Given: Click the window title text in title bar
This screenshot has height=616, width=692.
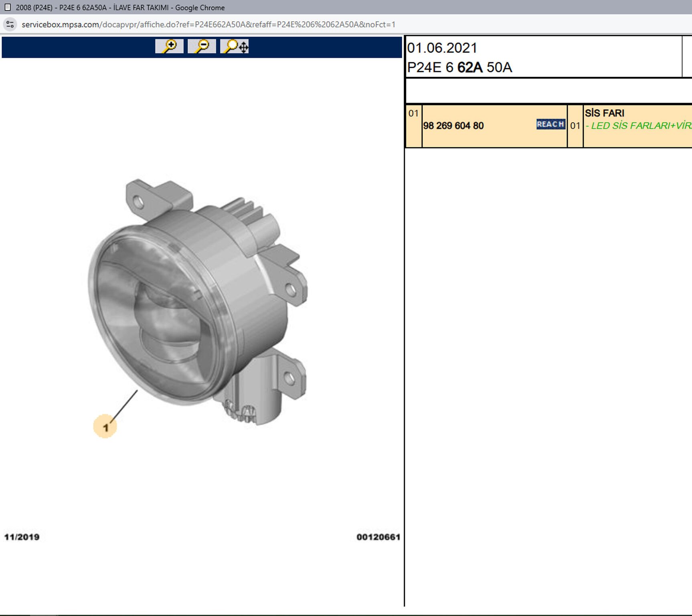Looking at the screenshot, I should 120,7.
